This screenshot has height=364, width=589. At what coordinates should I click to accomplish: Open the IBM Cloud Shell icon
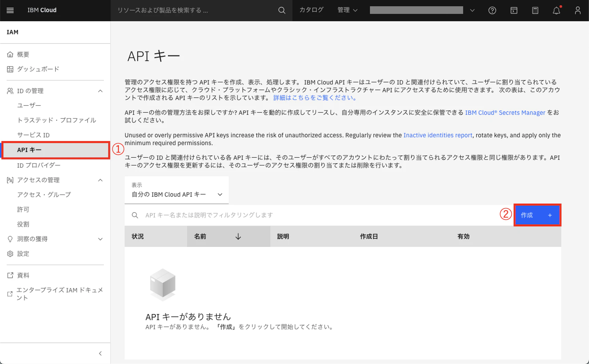(514, 10)
